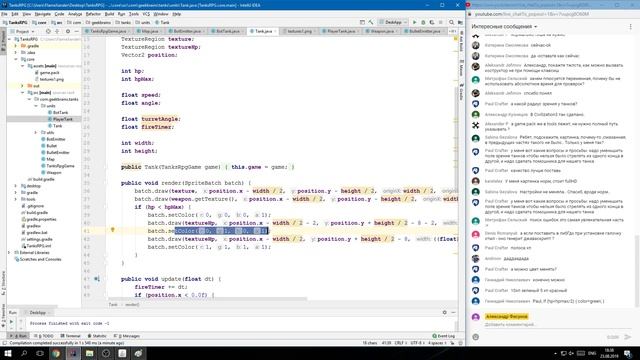
Task: Click Windows taskbar search icon
Action: [x=24, y=353]
